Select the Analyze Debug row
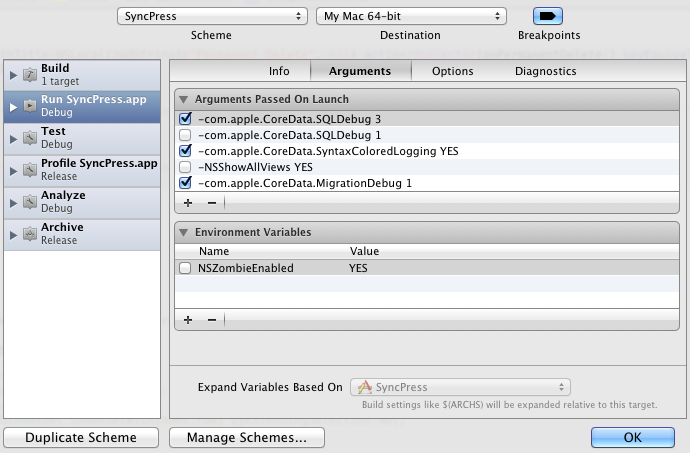The height and width of the screenshot is (453, 690). pos(82,203)
